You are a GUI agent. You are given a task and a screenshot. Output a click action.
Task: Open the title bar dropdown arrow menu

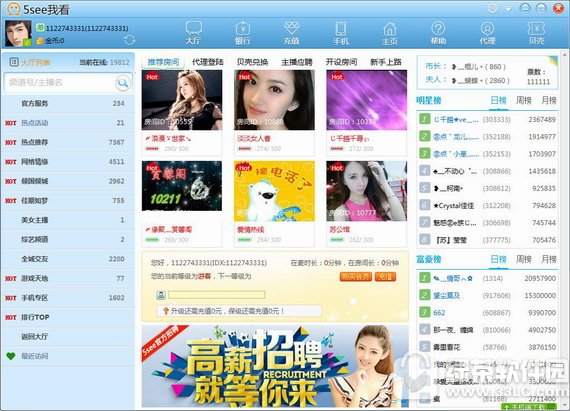(x=508, y=9)
